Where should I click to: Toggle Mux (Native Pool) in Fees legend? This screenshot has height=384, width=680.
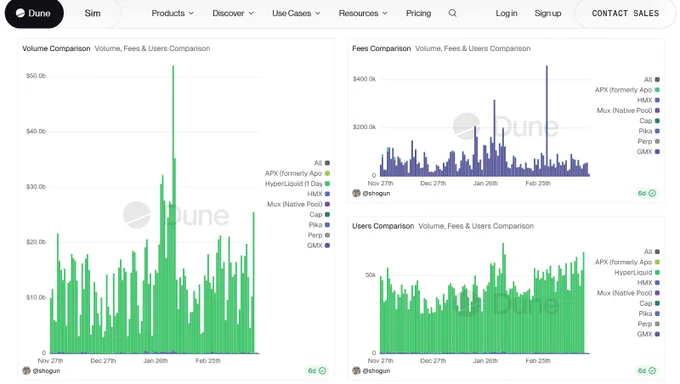click(x=628, y=111)
